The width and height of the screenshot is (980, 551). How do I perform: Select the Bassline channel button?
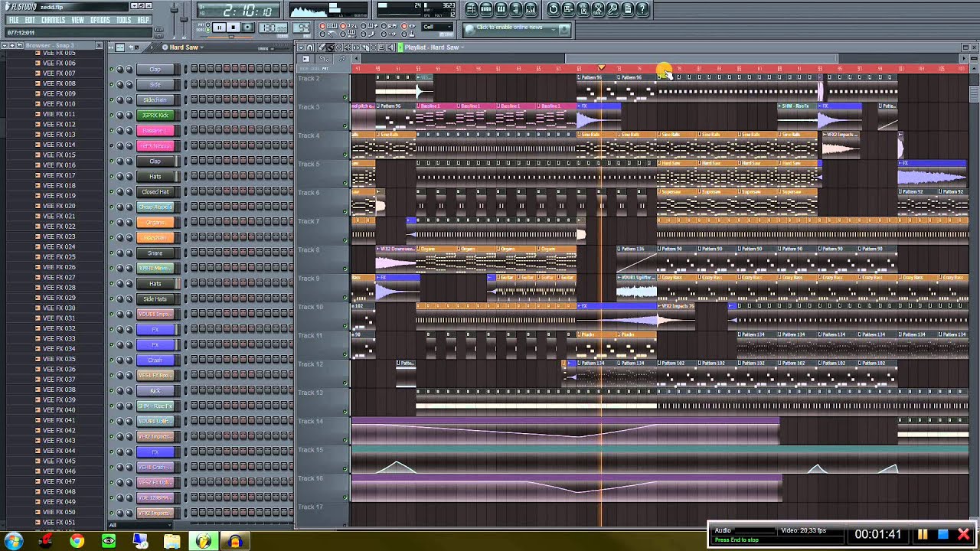coord(155,131)
